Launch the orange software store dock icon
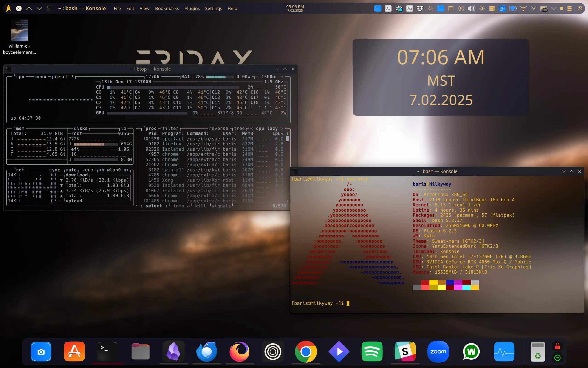The image size is (588, 368). (74, 351)
